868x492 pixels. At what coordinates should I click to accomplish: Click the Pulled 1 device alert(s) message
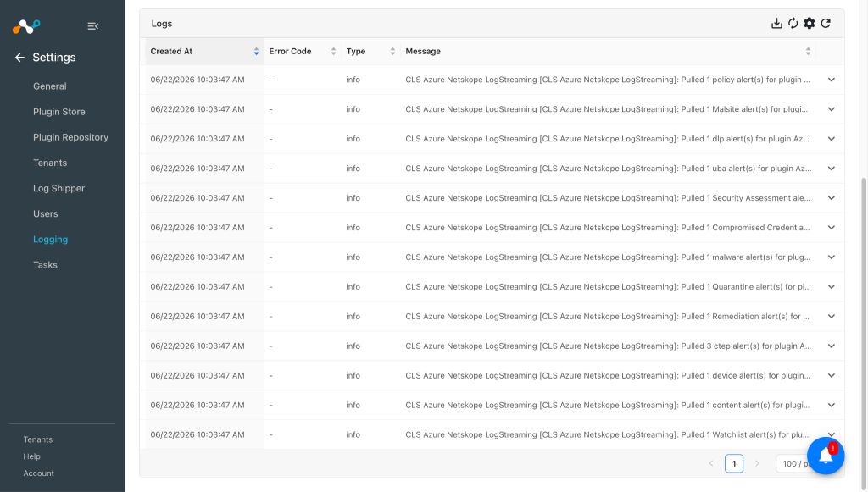(x=607, y=375)
